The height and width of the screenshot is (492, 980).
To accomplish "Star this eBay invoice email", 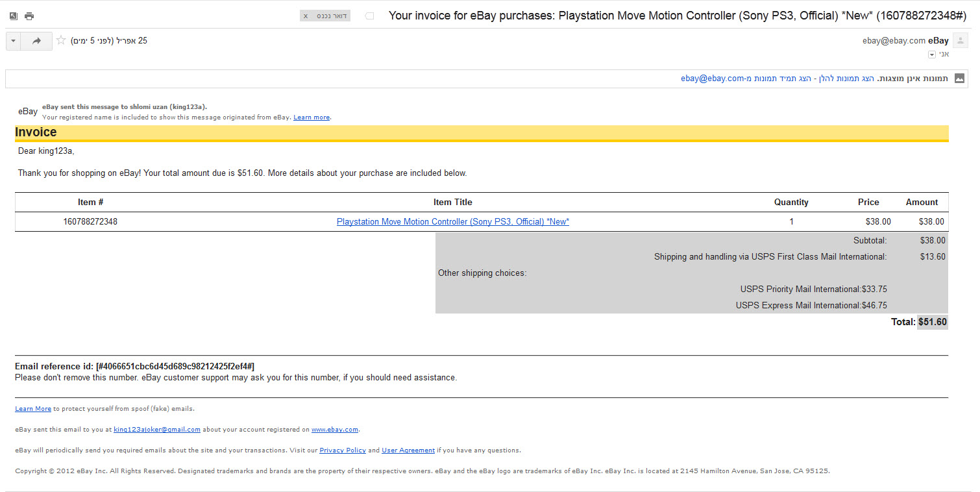I will [x=61, y=40].
